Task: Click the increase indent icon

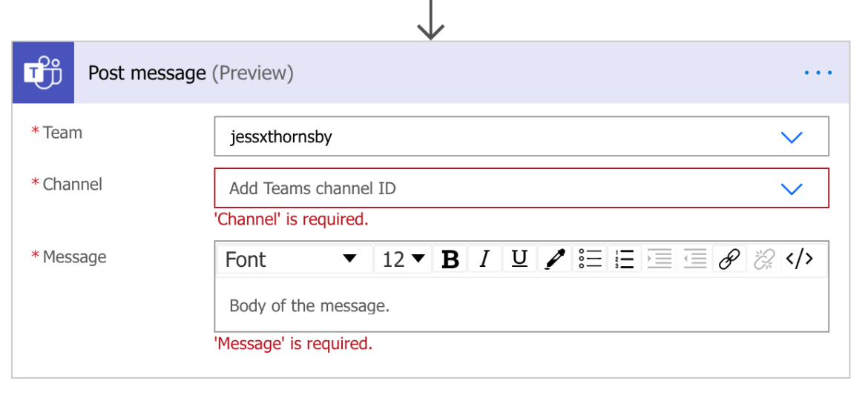Action: (659, 259)
